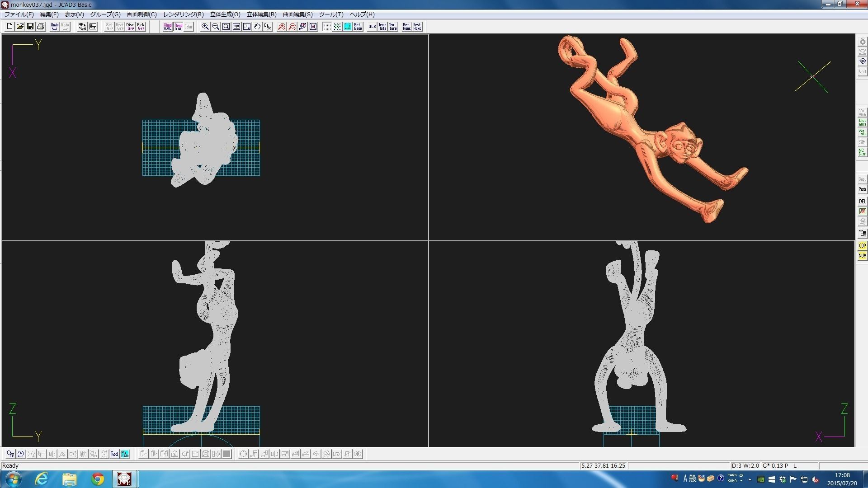The image size is (868, 488).
Task: Open Internet Explorer from taskbar
Action: [42, 479]
